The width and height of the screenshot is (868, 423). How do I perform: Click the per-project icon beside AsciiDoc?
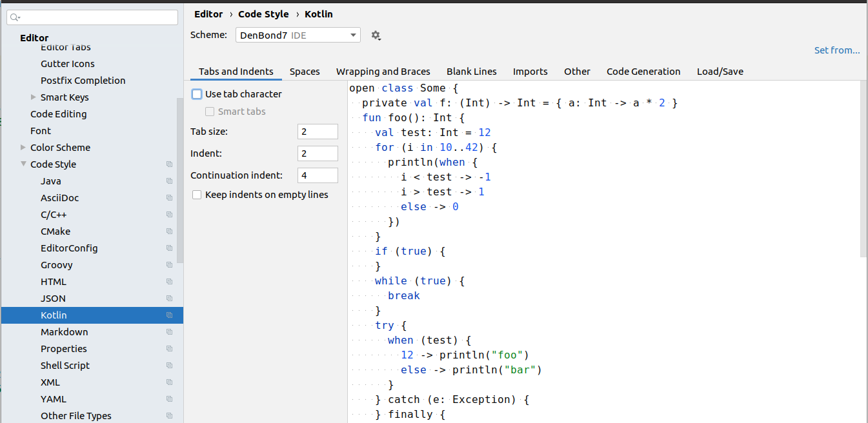point(169,198)
